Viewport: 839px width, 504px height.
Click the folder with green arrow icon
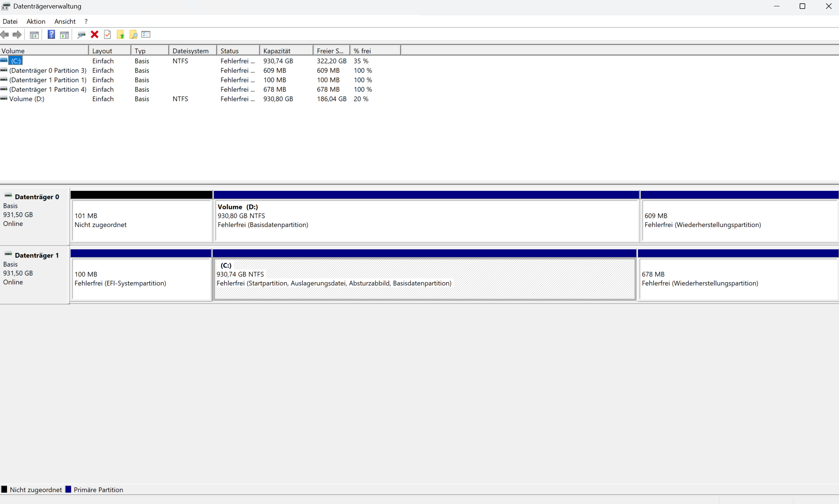click(x=120, y=35)
